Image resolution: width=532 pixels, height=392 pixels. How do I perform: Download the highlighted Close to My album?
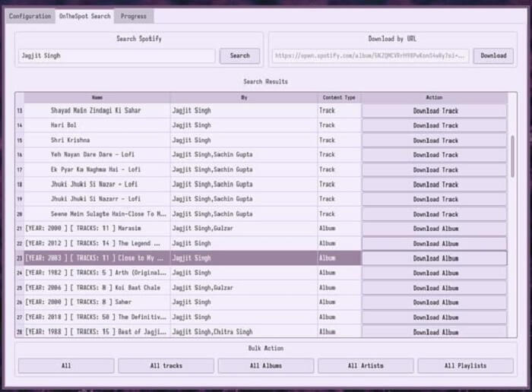tap(435, 258)
